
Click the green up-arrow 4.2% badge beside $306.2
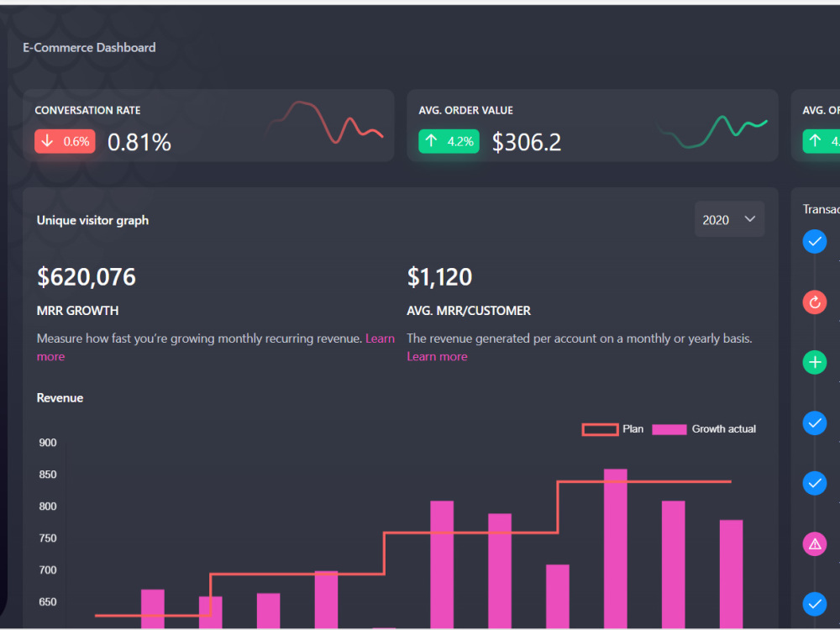point(449,141)
